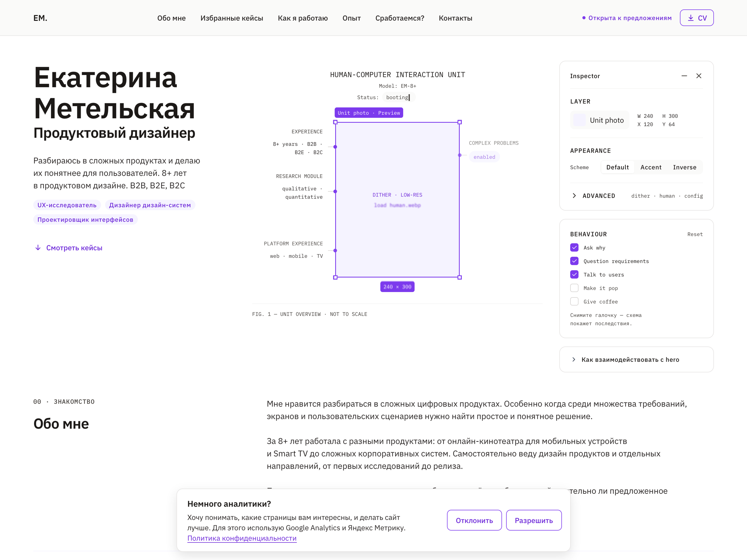The height and width of the screenshot is (560, 747).
Task: Reset the Behaviour settings
Action: click(x=695, y=234)
